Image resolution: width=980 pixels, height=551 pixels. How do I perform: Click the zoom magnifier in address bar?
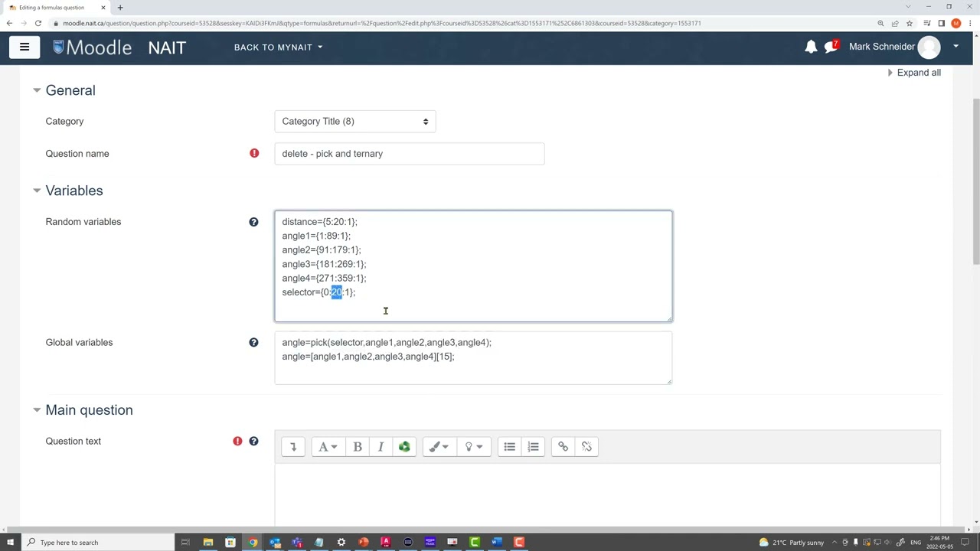coord(880,23)
